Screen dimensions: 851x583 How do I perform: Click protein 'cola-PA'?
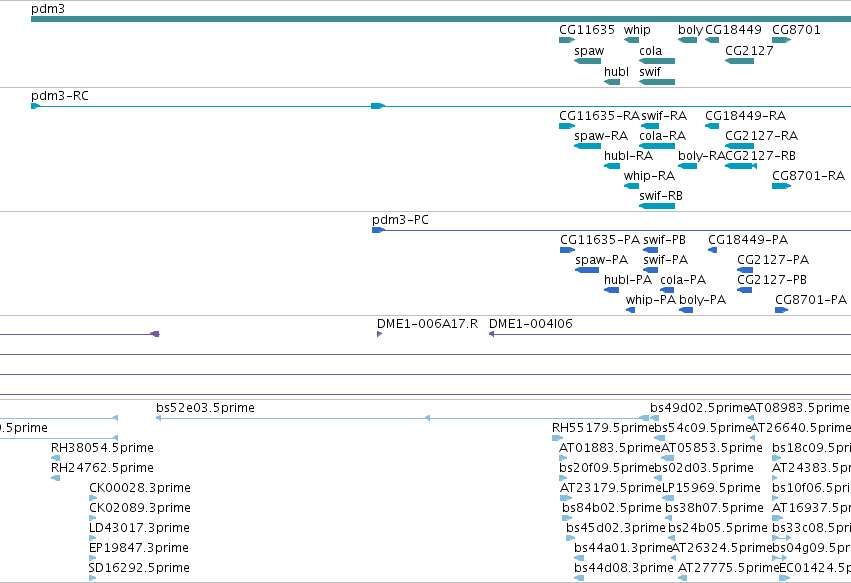point(683,280)
